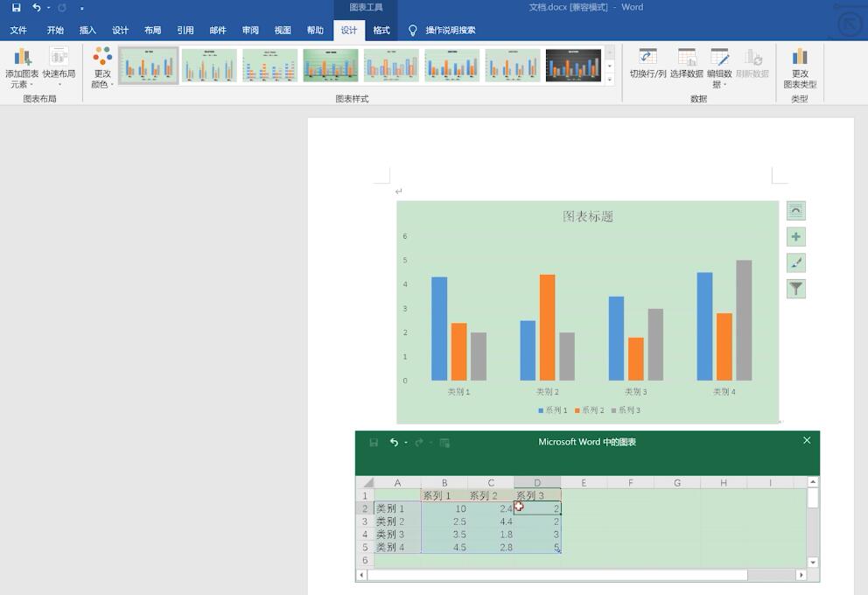Select the 类别 4 cell in spreadsheet

[397, 547]
